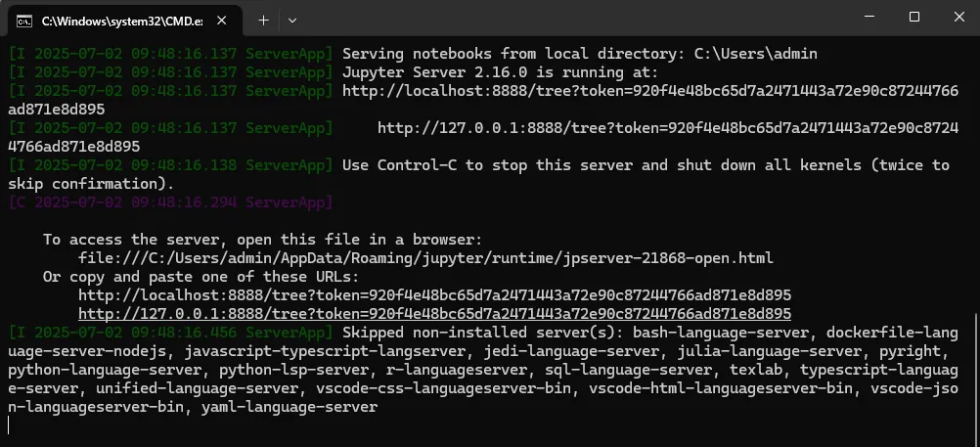Open a new tab with the plus button

pos(264,20)
